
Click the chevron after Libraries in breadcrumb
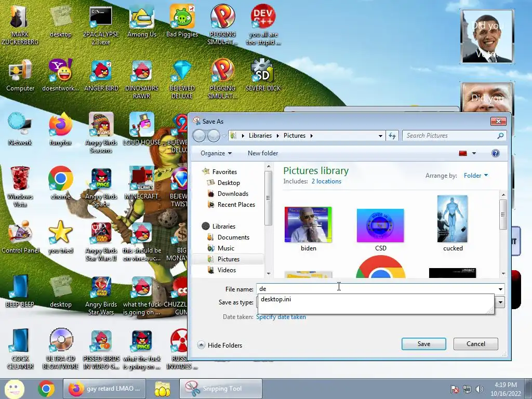click(277, 136)
